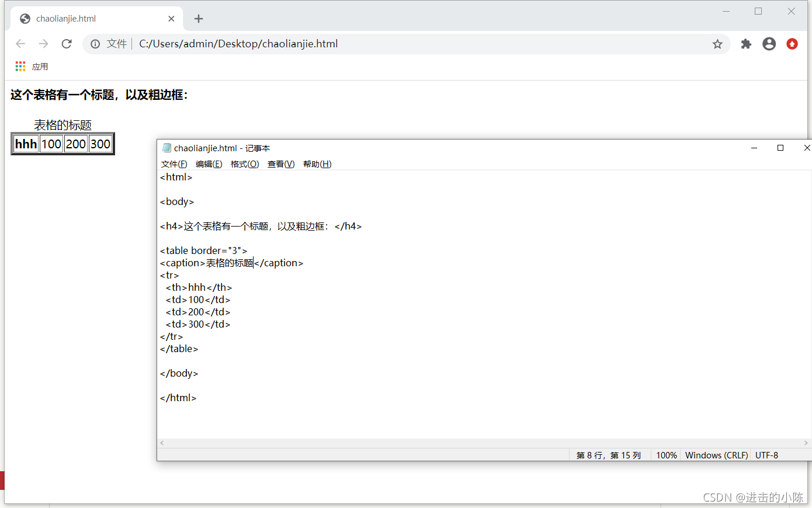Click the closing </html> line in Notepad
This screenshot has height=508, width=812.
pyautogui.click(x=178, y=398)
